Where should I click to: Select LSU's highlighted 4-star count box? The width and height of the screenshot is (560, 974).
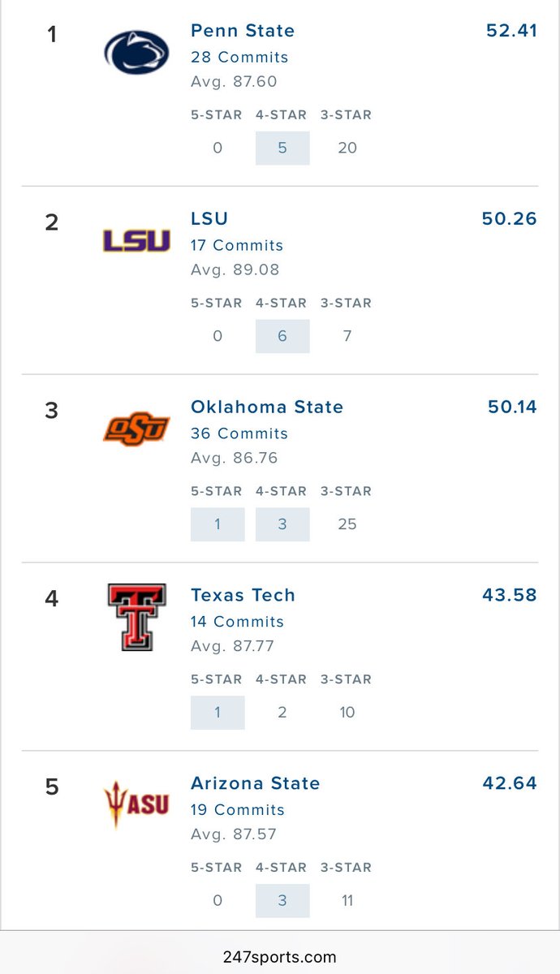282,337
